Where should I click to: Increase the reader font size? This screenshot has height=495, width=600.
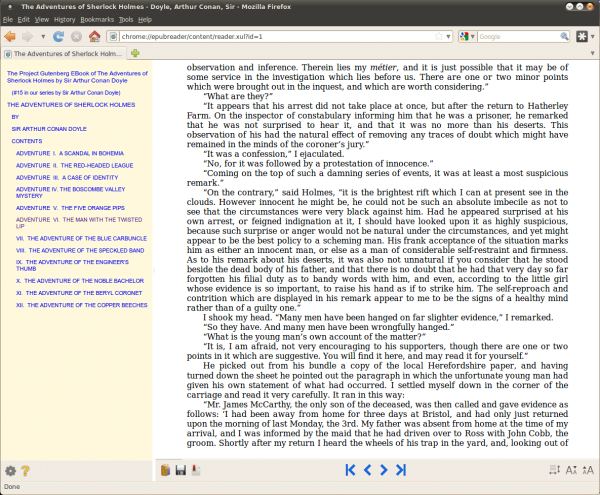click(588, 470)
